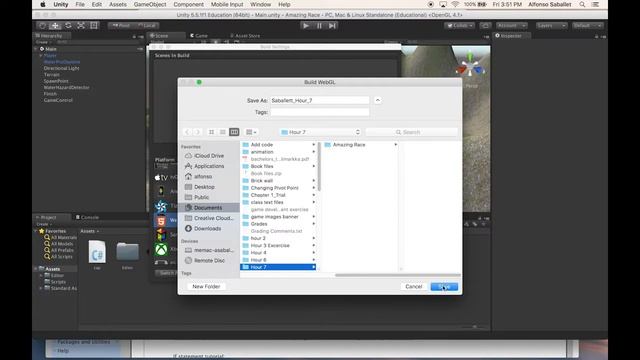The width and height of the screenshot is (640, 360).
Task: Select the Hand tool in Unity toolbar
Action: pyautogui.click(x=42, y=25)
